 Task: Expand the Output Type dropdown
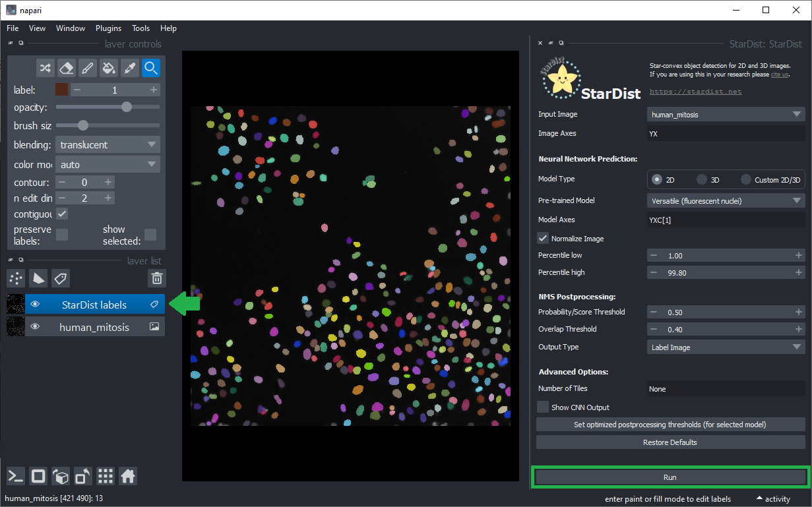(x=726, y=347)
